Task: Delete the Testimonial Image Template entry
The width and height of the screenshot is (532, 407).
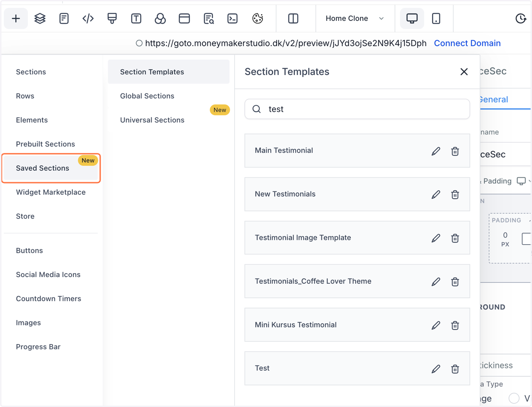Action: [455, 238]
